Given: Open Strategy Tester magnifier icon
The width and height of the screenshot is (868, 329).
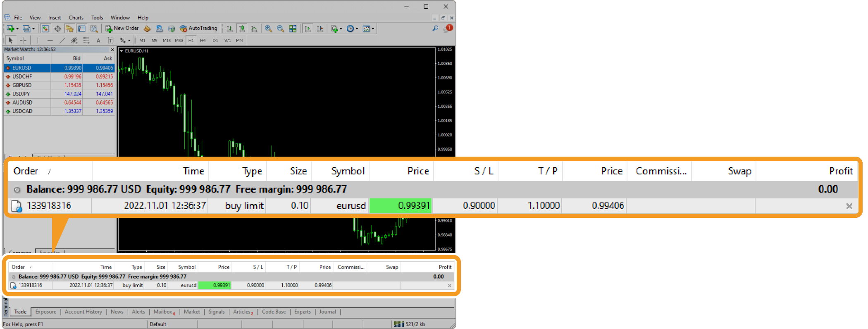Looking at the screenshot, I should (94, 29).
